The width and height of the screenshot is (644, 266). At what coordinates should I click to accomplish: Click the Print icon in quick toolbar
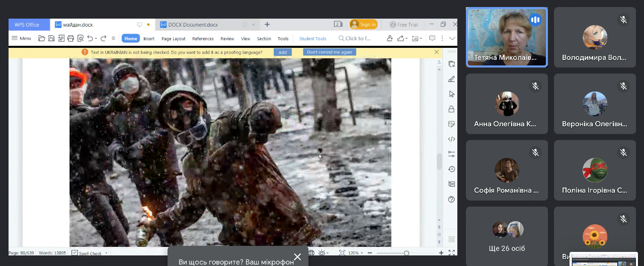[71, 38]
